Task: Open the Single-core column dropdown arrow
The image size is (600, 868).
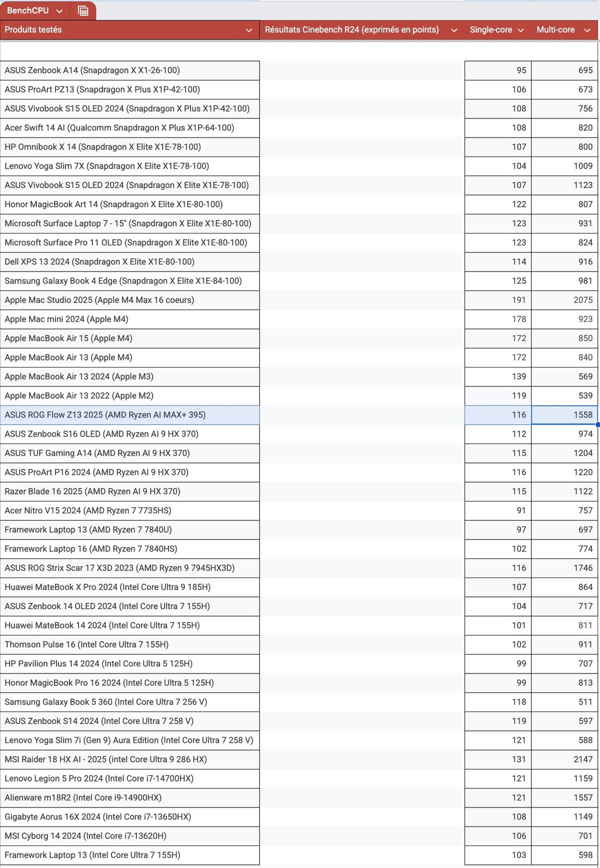Action: coord(520,30)
